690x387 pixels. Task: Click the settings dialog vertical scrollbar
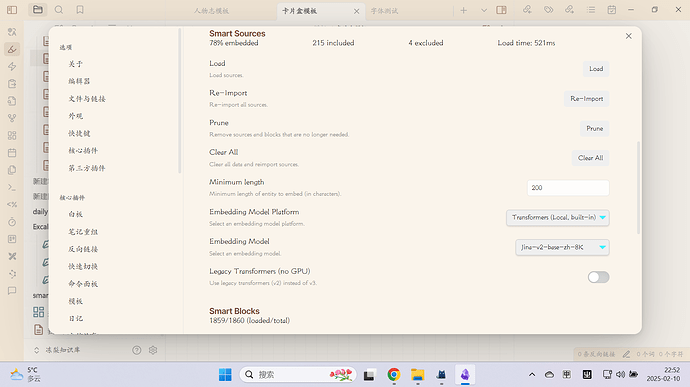pos(639,188)
